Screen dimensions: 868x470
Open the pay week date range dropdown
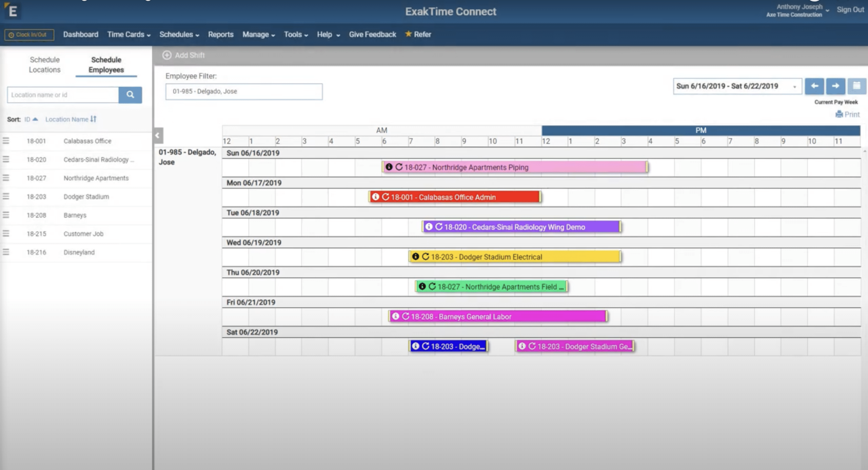pos(737,86)
